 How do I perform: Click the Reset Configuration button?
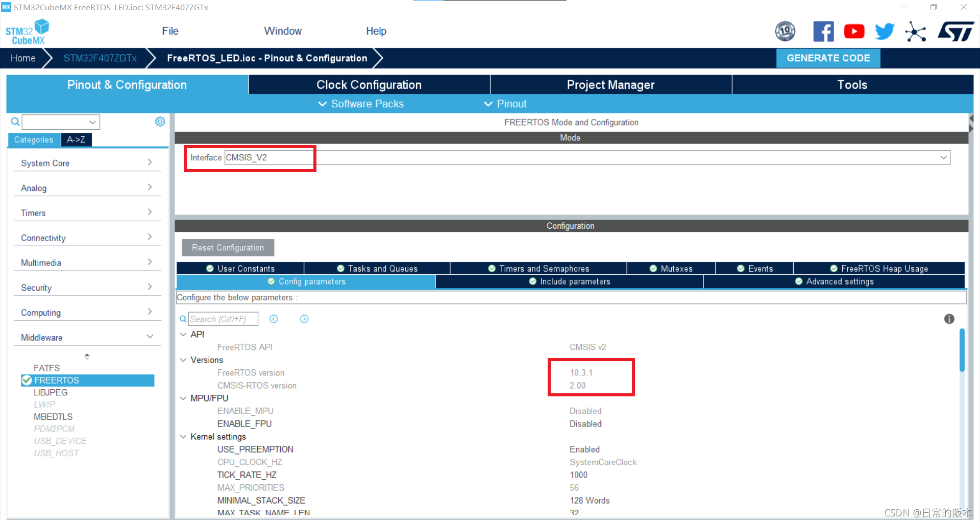click(228, 248)
